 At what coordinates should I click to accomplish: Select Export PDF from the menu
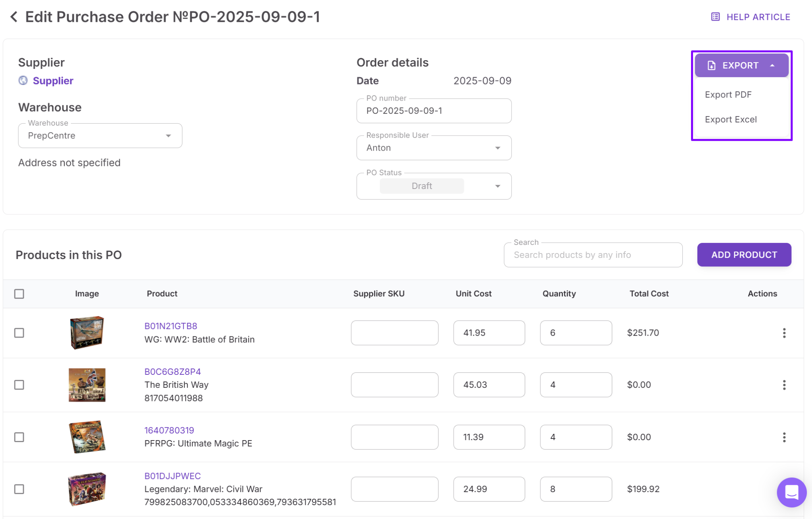[728, 94]
